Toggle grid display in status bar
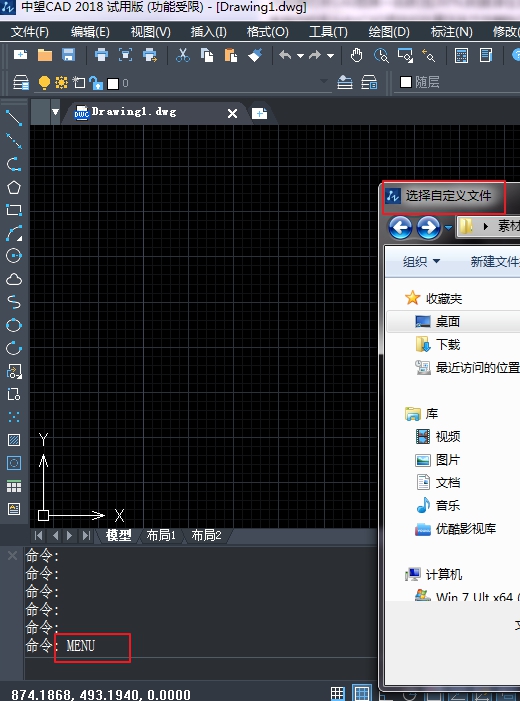The height and width of the screenshot is (701, 520). (338, 693)
